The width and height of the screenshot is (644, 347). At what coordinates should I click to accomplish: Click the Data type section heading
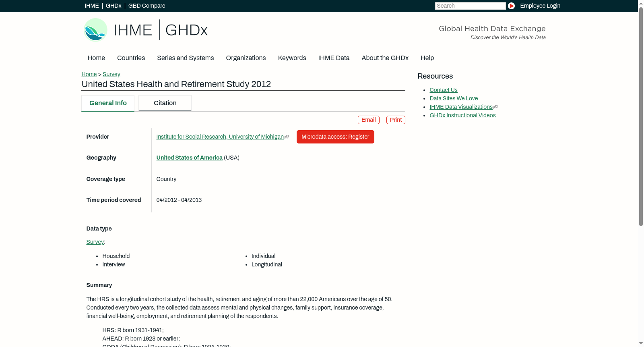(99, 229)
